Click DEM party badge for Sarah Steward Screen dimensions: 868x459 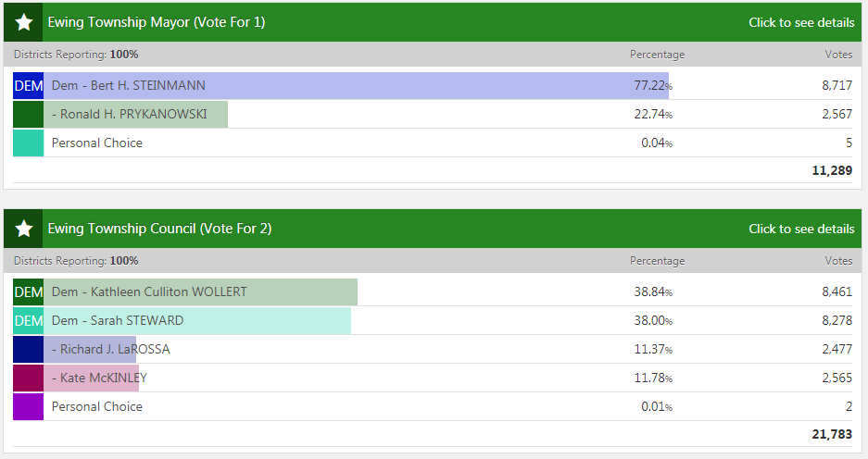coord(28,321)
